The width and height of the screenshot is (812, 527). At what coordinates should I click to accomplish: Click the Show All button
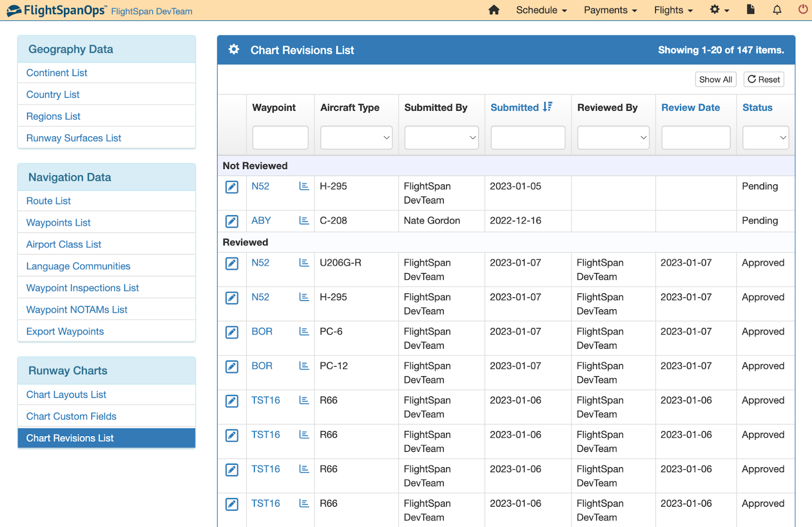716,79
